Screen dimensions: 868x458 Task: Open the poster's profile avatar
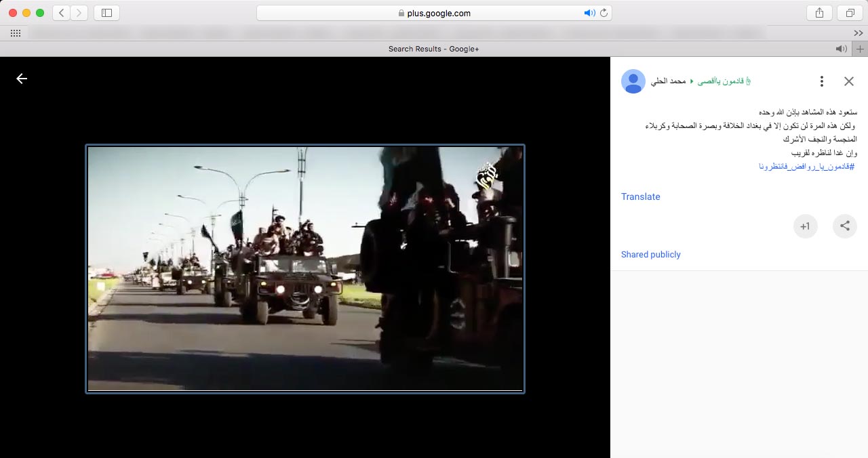(x=633, y=81)
